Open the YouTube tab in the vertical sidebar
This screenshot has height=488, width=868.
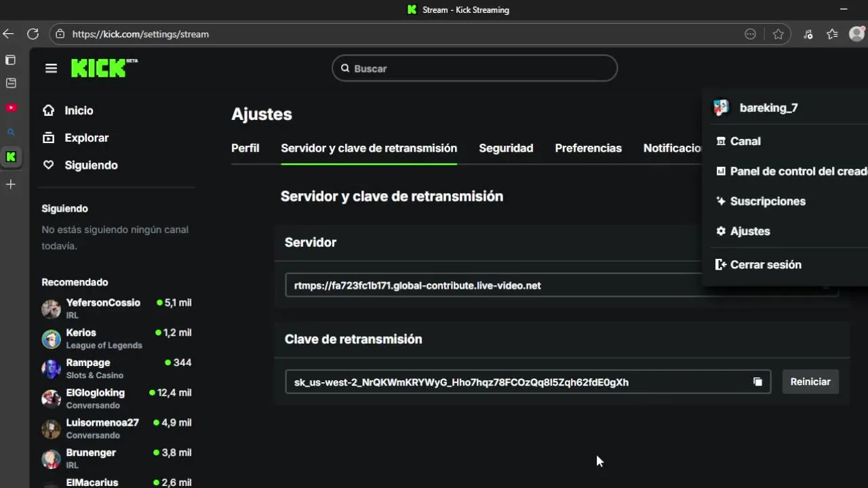[11, 108]
